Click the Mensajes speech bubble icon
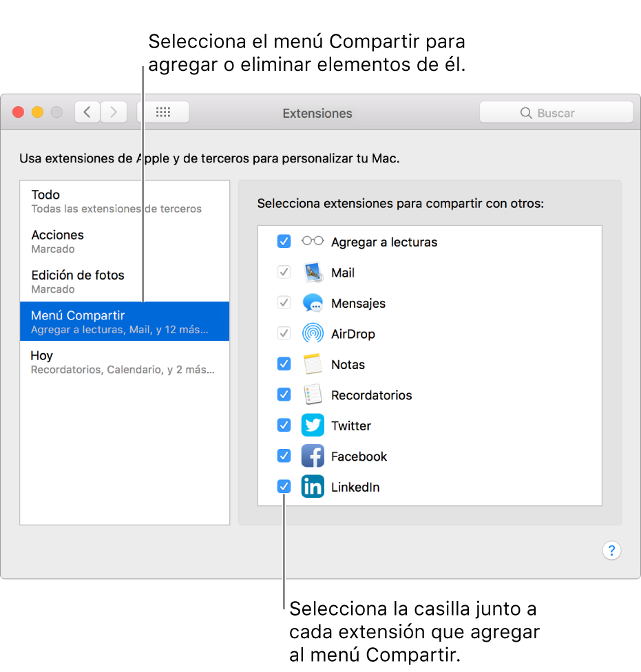The image size is (641, 672). click(313, 302)
